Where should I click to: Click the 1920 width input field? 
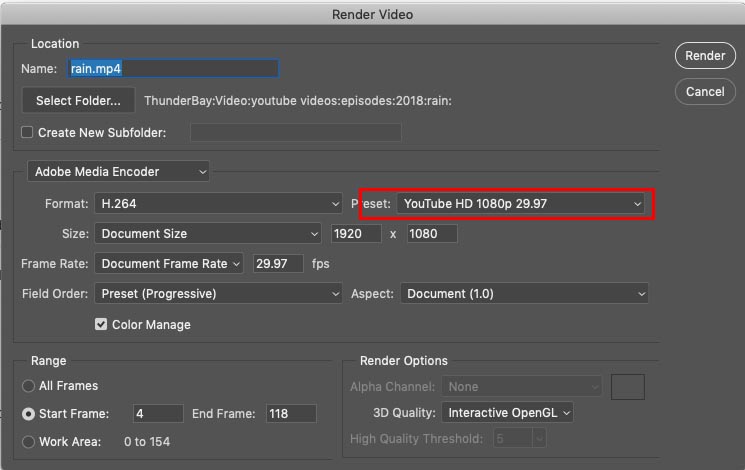[356, 234]
